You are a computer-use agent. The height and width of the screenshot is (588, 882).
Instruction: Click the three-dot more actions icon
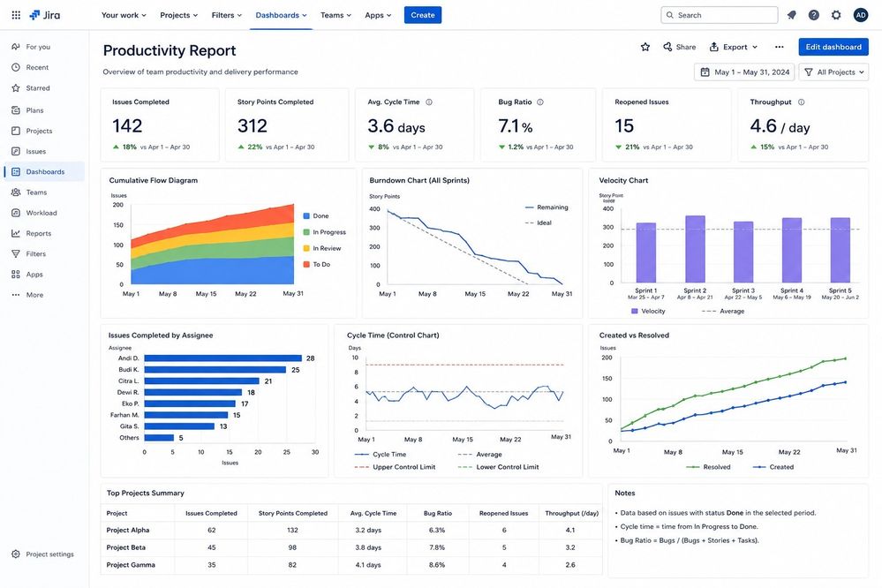pos(779,48)
